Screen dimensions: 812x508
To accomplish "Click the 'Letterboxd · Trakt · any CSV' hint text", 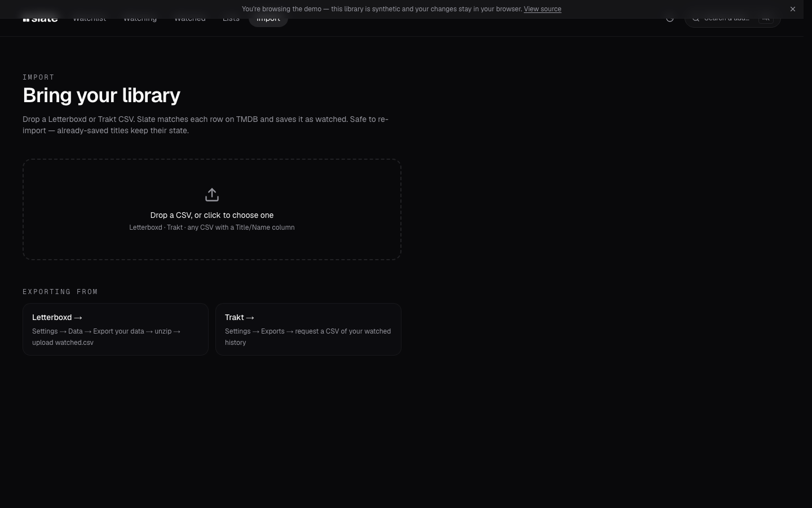I will coord(212,227).
